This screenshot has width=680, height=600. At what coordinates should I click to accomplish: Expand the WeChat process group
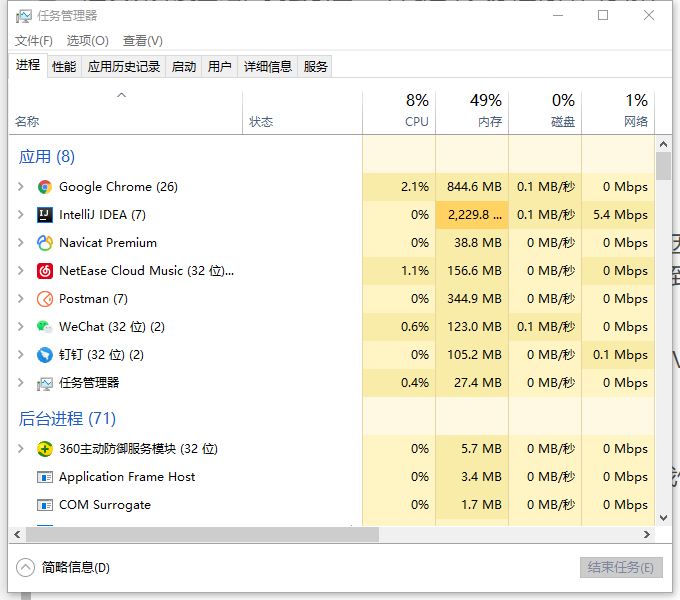(20, 327)
